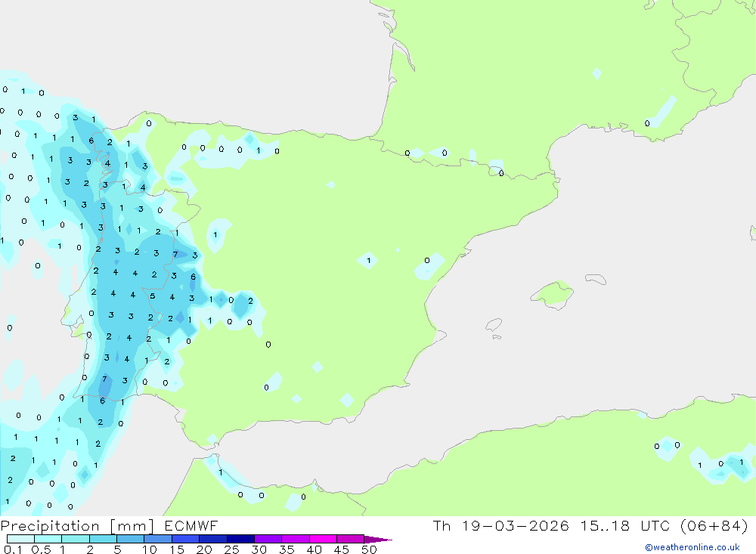Pick the 10–15 mm blue legend swatch
This screenshot has width=756, height=554.
click(158, 539)
